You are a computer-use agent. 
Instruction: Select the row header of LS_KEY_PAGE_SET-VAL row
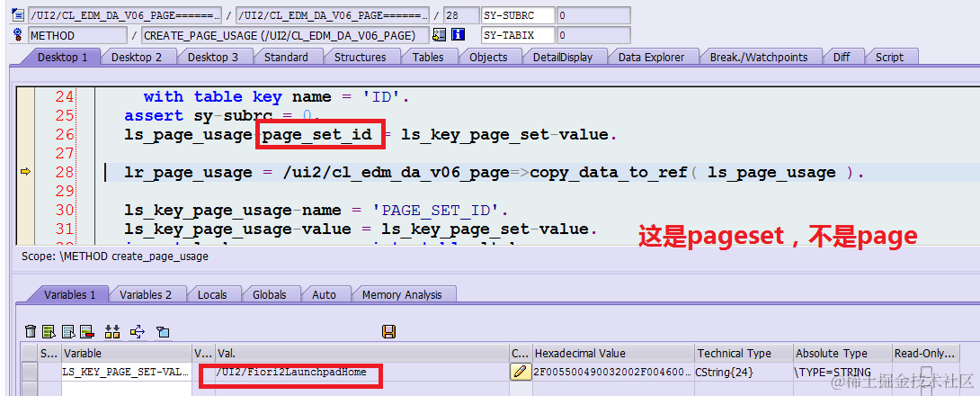pos(29,373)
